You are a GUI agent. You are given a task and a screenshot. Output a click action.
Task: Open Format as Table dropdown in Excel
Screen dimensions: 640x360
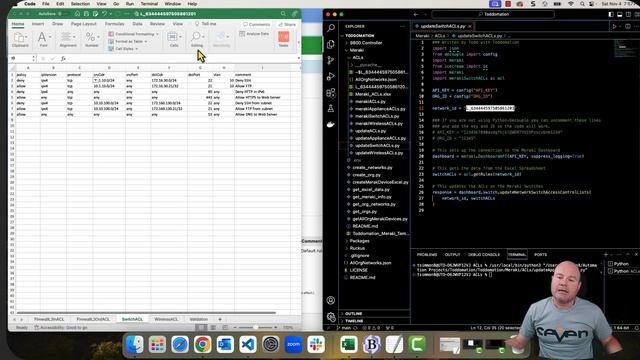[x=128, y=41]
